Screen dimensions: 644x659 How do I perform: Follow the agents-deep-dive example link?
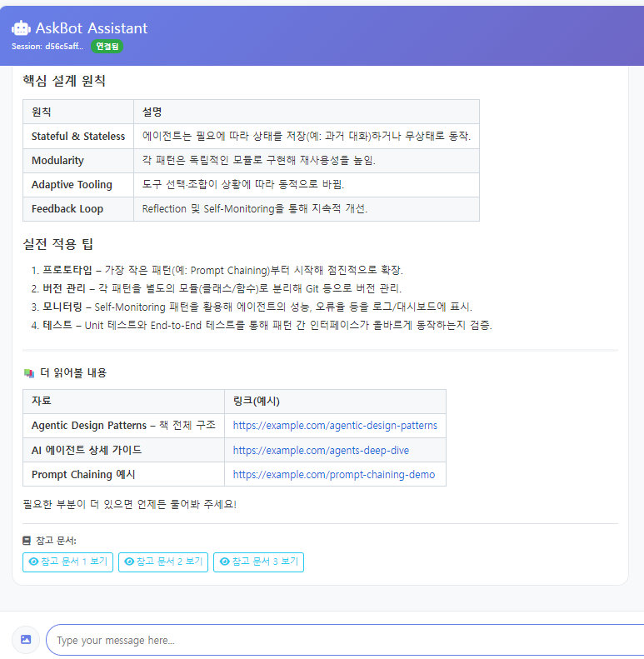pos(321,451)
